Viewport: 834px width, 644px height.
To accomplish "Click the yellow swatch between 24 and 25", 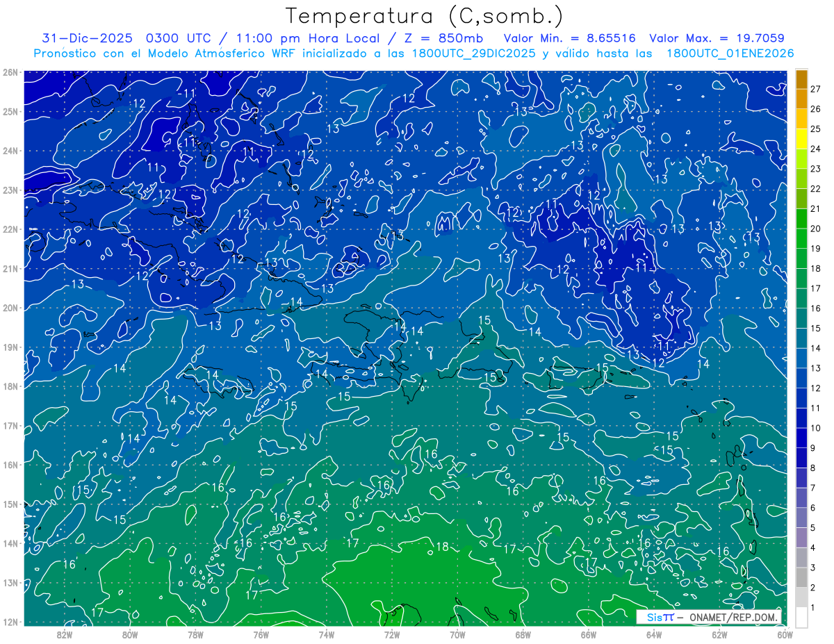I will 802,139.
